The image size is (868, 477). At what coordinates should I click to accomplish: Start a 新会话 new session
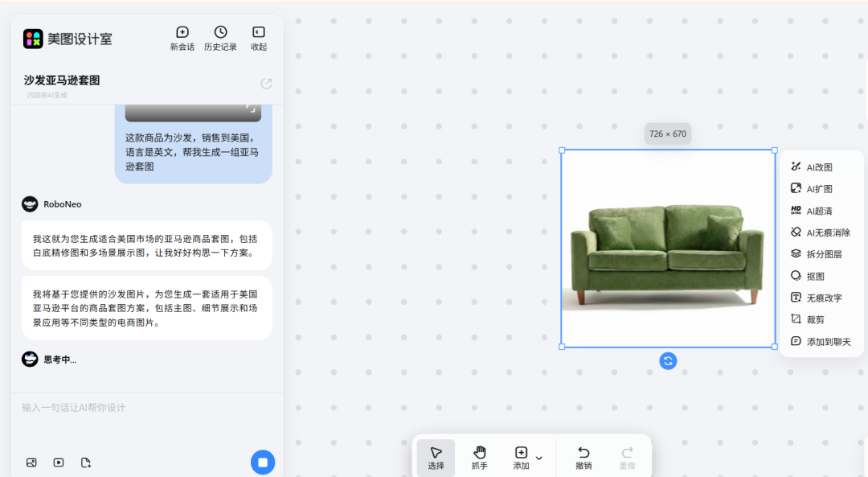[182, 38]
